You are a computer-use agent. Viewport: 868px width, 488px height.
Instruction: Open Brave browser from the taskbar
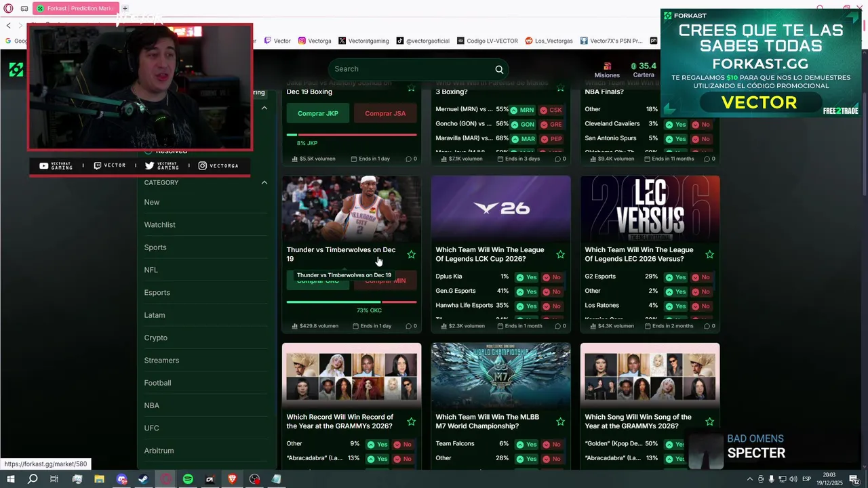pyautogui.click(x=232, y=479)
